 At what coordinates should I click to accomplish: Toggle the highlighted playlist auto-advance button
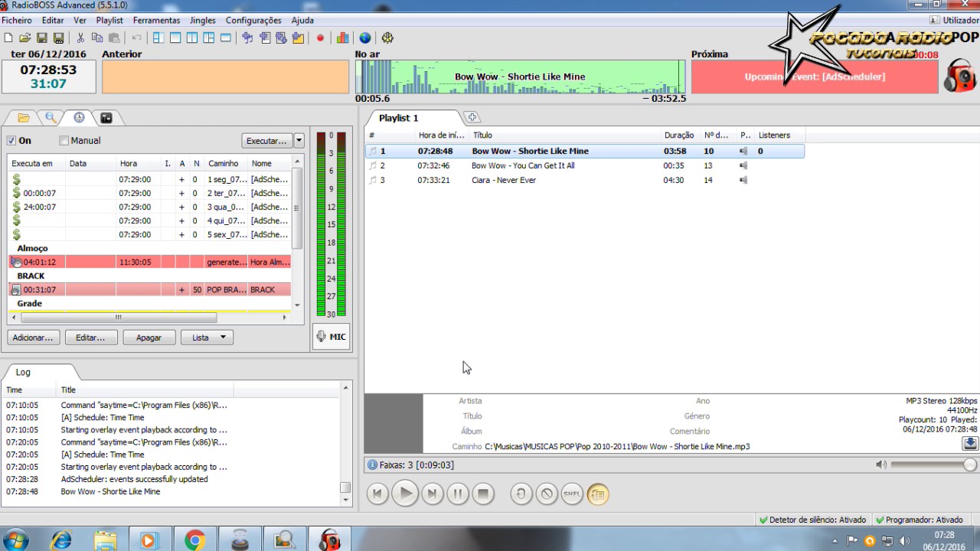click(598, 494)
